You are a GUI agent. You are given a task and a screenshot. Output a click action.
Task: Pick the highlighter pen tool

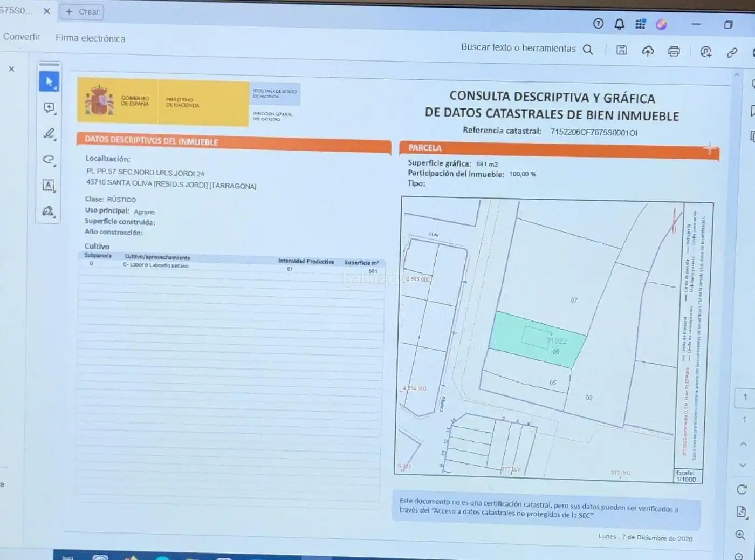tap(49, 134)
